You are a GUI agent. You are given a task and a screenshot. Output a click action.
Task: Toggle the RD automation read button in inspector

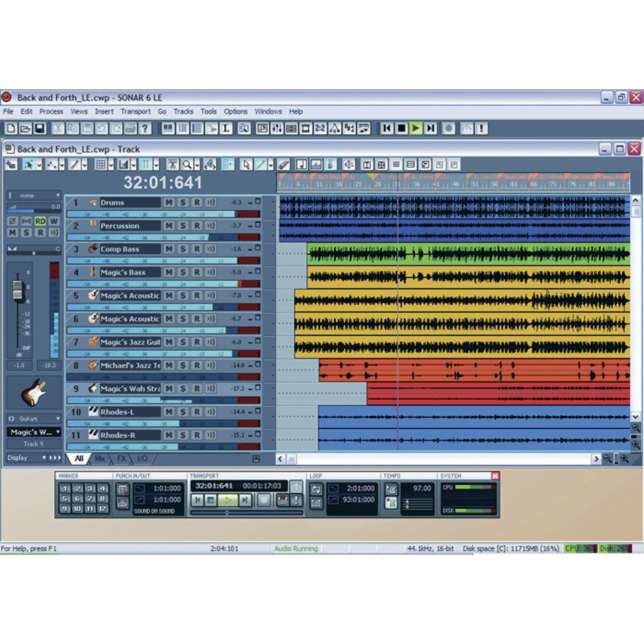click(x=40, y=221)
